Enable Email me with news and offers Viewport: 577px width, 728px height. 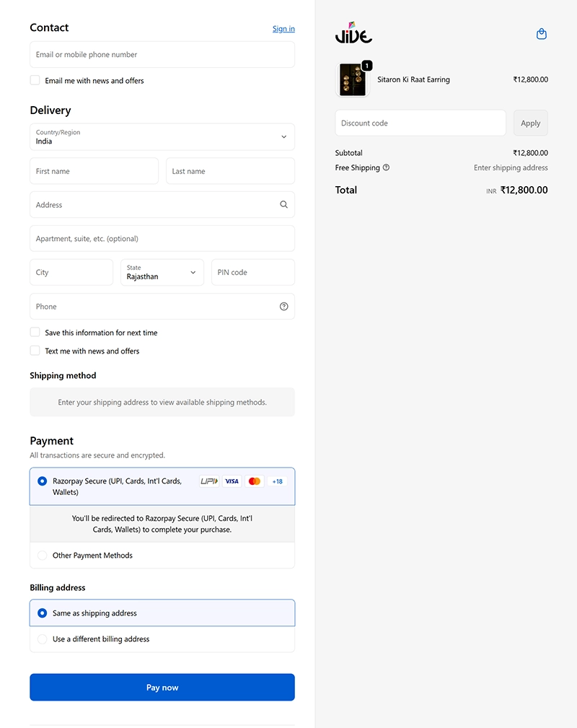coord(35,80)
